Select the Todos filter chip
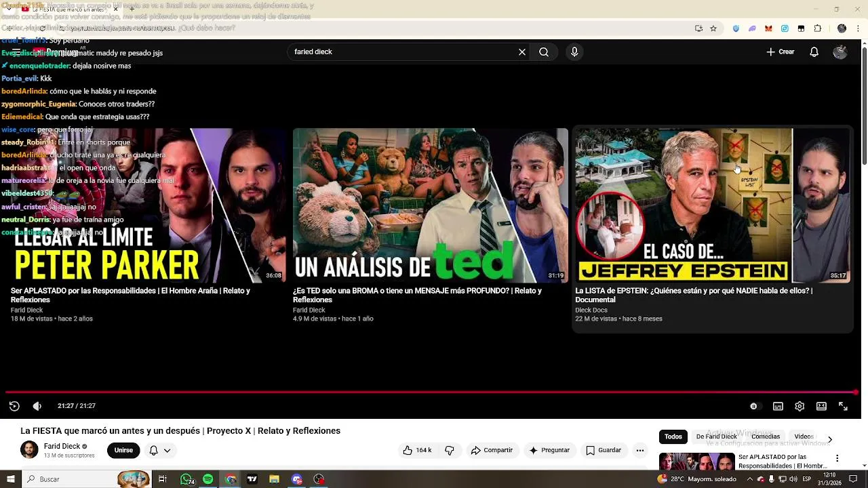 (x=673, y=436)
